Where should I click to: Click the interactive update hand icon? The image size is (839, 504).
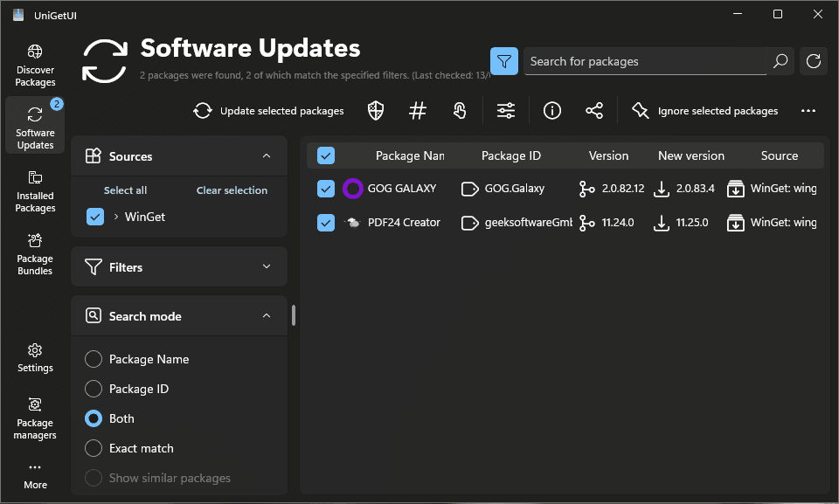460,111
